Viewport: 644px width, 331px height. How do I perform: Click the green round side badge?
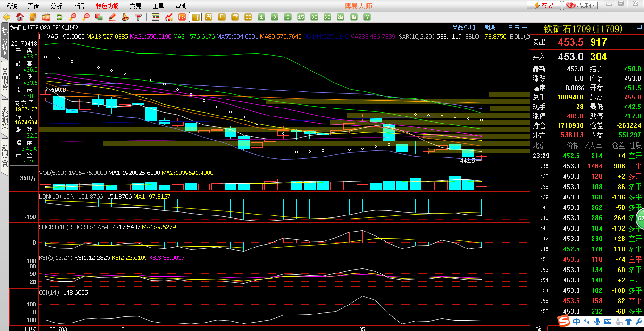click(x=640, y=218)
